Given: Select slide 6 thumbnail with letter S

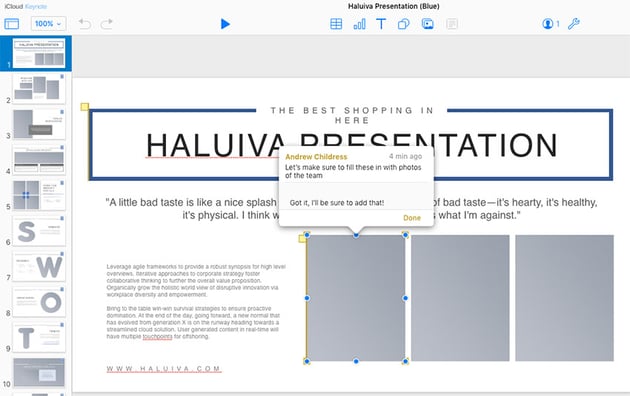Looking at the screenshot, I should pyautogui.click(x=39, y=231).
